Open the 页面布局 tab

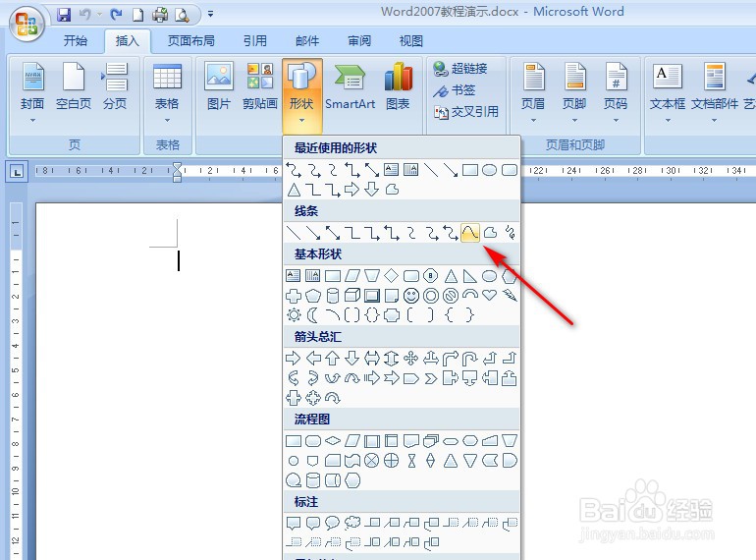[190, 41]
